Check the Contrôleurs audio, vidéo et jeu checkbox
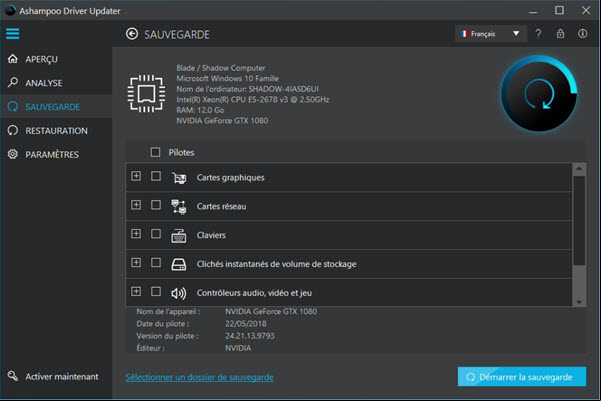 coord(156,291)
